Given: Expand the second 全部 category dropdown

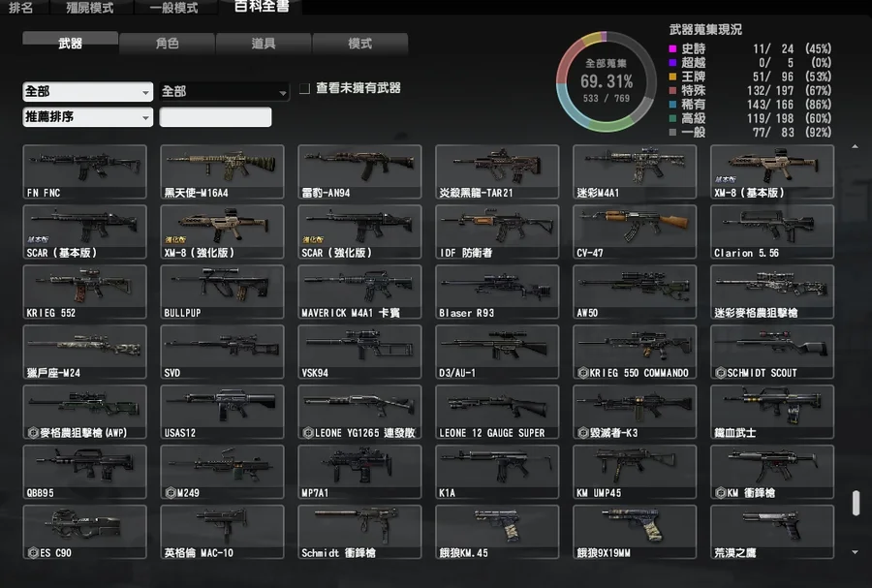Looking at the screenshot, I should tap(225, 92).
